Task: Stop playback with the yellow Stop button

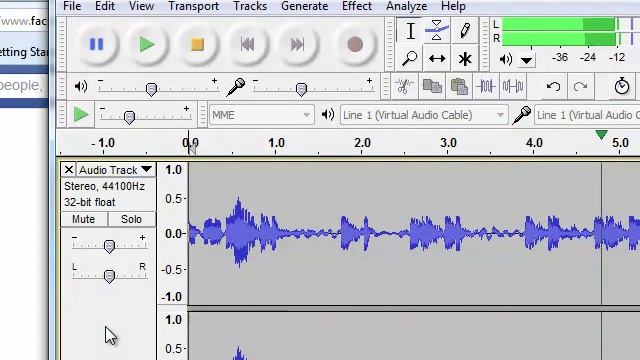Action: [x=198, y=44]
